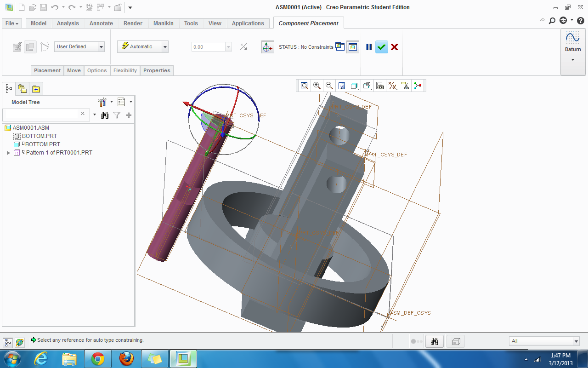Open the Named Views icon
This screenshot has height=368, width=588.
coord(367,86)
